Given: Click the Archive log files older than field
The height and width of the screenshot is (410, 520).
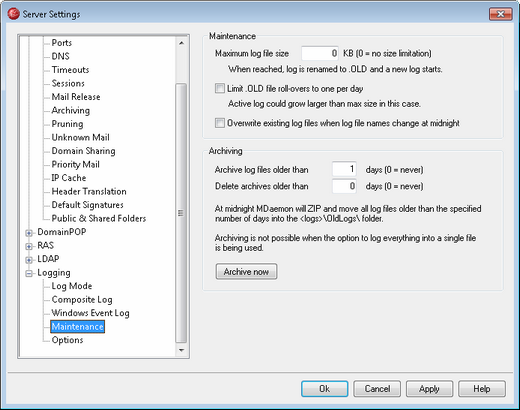Looking at the screenshot, I should point(344,169).
